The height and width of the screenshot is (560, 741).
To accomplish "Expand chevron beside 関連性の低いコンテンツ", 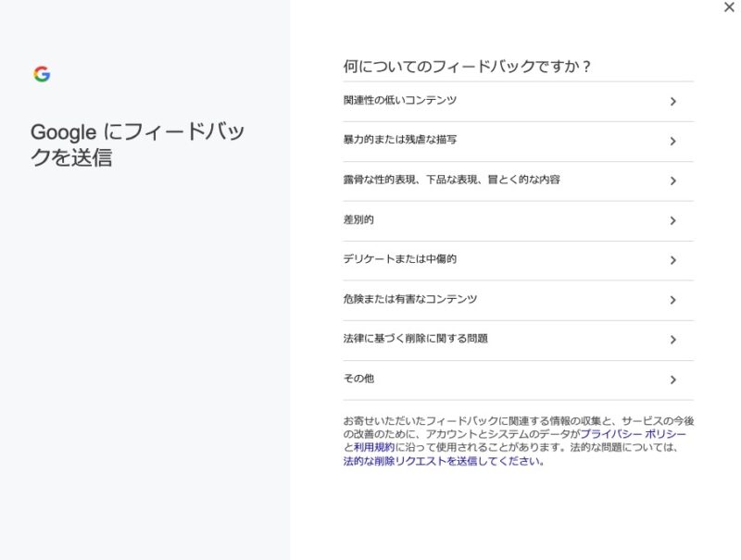I will (x=673, y=102).
